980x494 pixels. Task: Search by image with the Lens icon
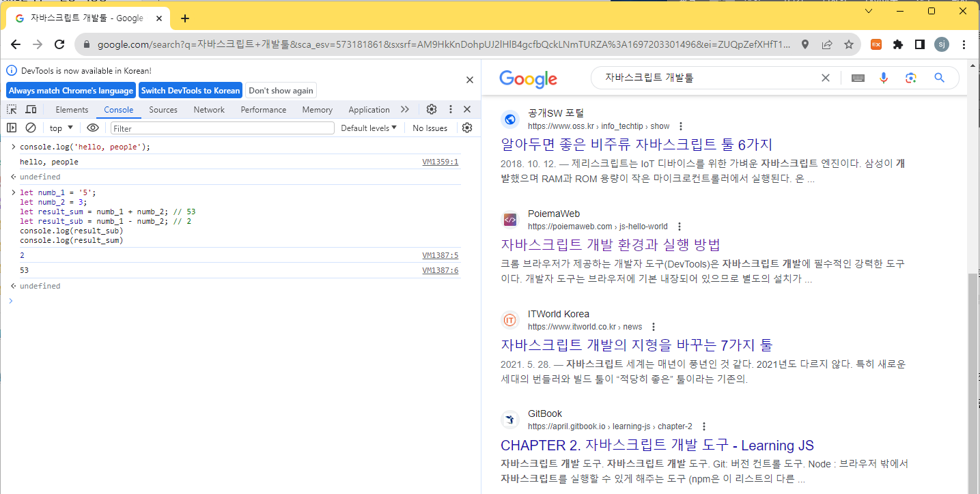[x=910, y=78]
